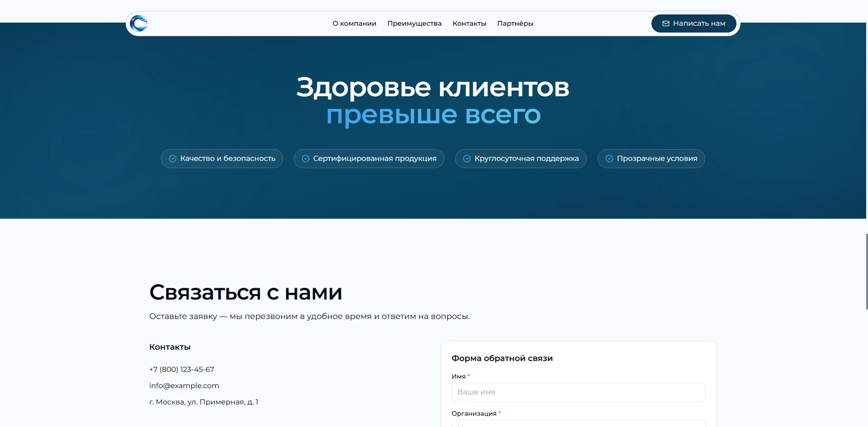The width and height of the screenshot is (868, 427).
Task: Click the checkmark icon in Качество и безопасность badge
Action: click(172, 159)
